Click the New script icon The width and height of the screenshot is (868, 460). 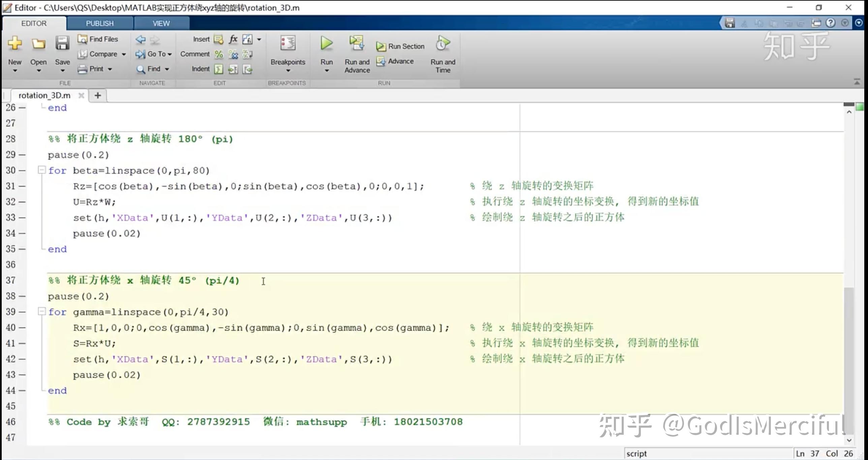15,44
